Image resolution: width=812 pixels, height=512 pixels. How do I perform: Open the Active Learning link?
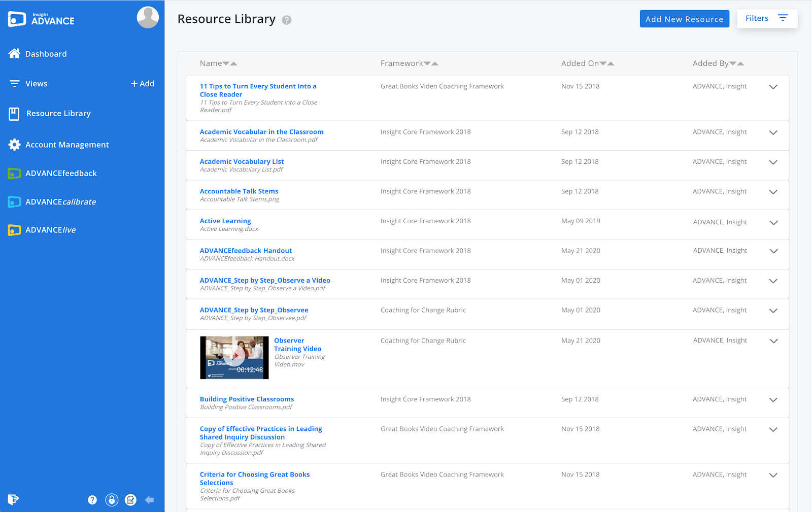click(x=225, y=221)
